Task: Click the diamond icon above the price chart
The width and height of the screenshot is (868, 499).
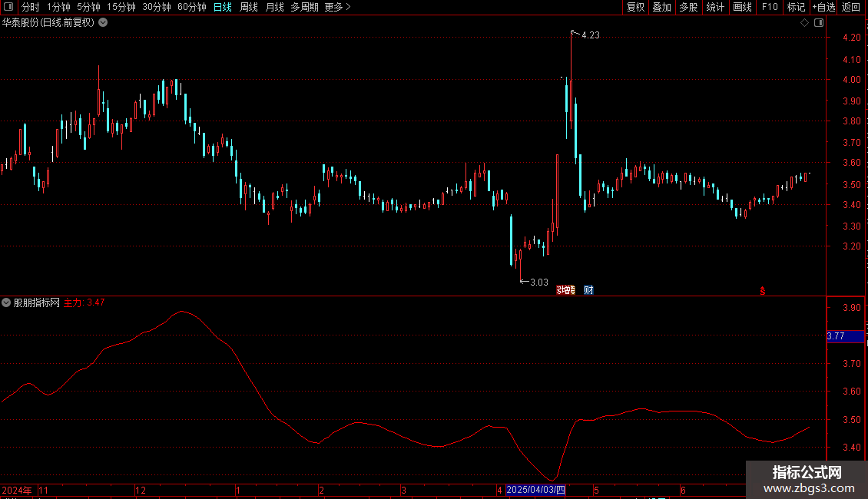Action: pyautogui.click(x=805, y=23)
